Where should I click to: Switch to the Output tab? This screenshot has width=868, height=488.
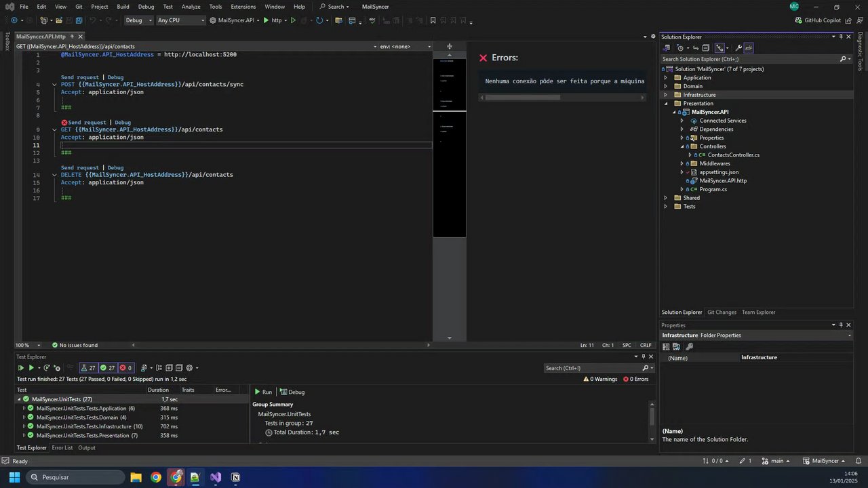[x=87, y=448]
